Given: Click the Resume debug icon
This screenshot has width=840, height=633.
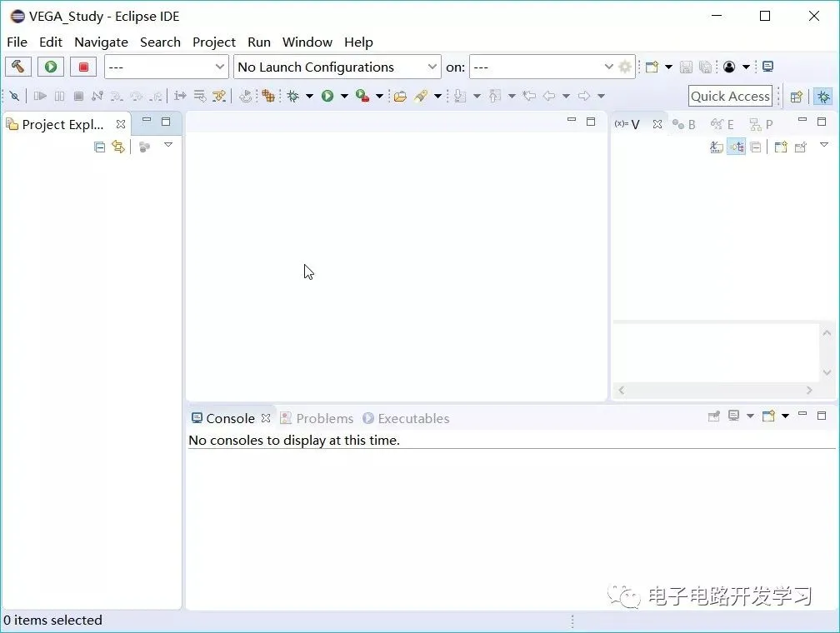Looking at the screenshot, I should pyautogui.click(x=40, y=96).
